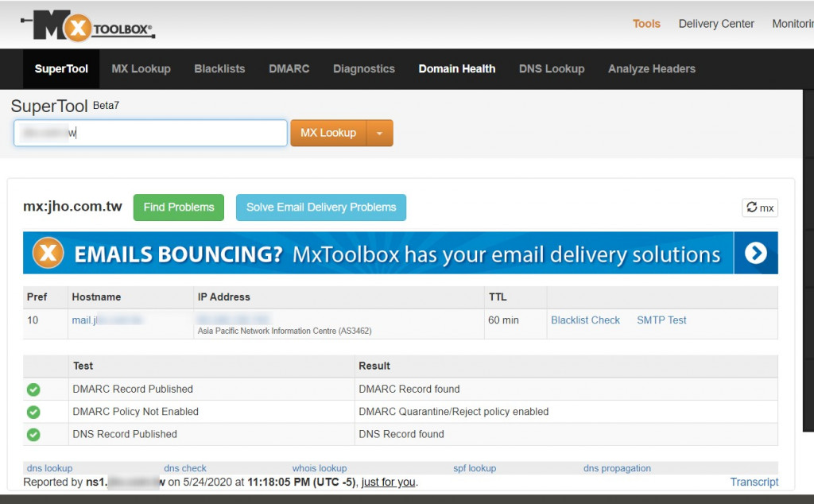The height and width of the screenshot is (504, 814).
Task: Click the mx:jho.com.tw heading
Action: (x=72, y=207)
